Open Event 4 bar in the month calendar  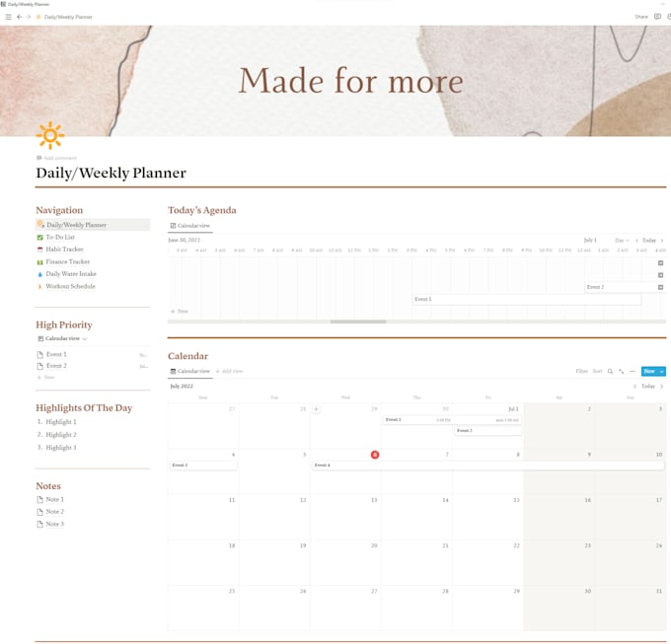pos(487,465)
